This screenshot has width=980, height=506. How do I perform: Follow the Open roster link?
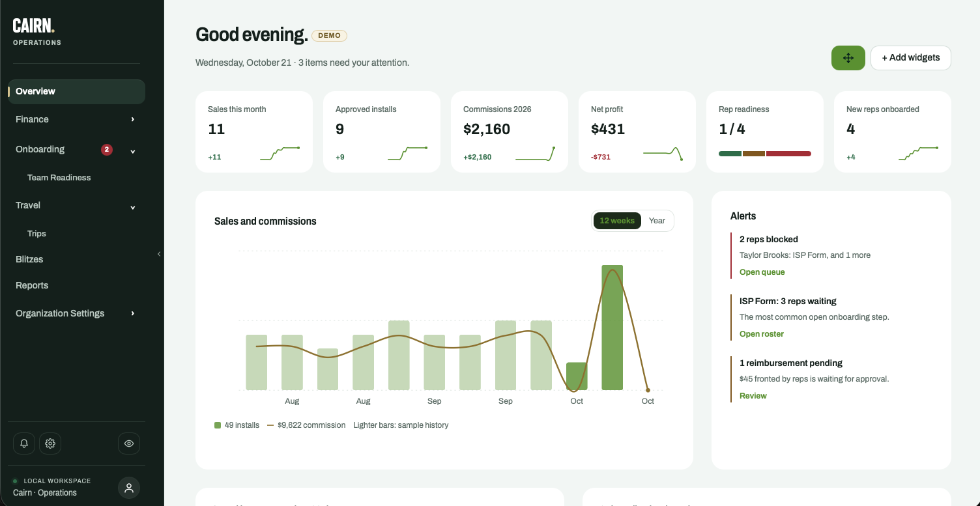click(x=762, y=334)
